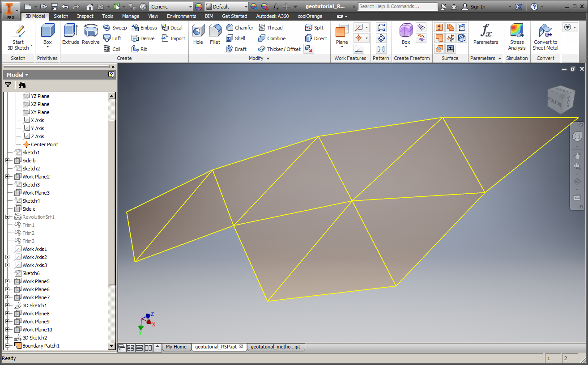588x365 pixels.
Task: Click Convert to Sheet Metal
Action: (x=545, y=37)
